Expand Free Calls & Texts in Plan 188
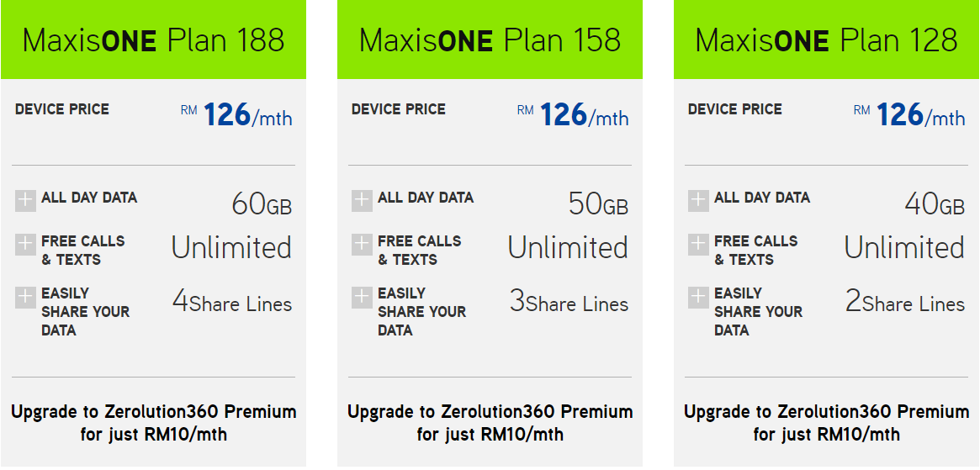Viewport: 980px width, 470px height. 25,245
